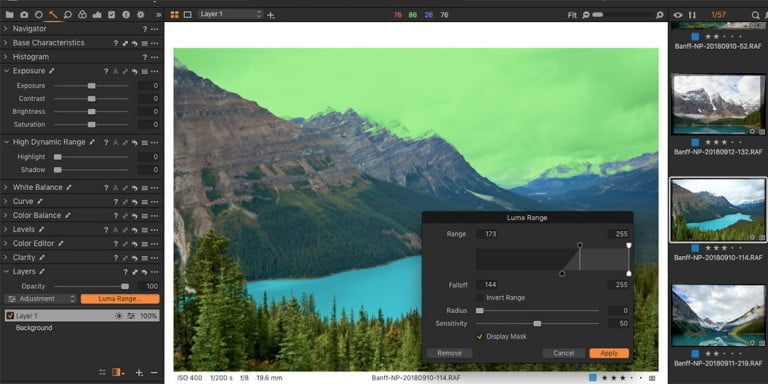Open the Adjustments clipboard tool tab
This screenshot has height=384, width=768.
pyautogui.click(x=112, y=15)
